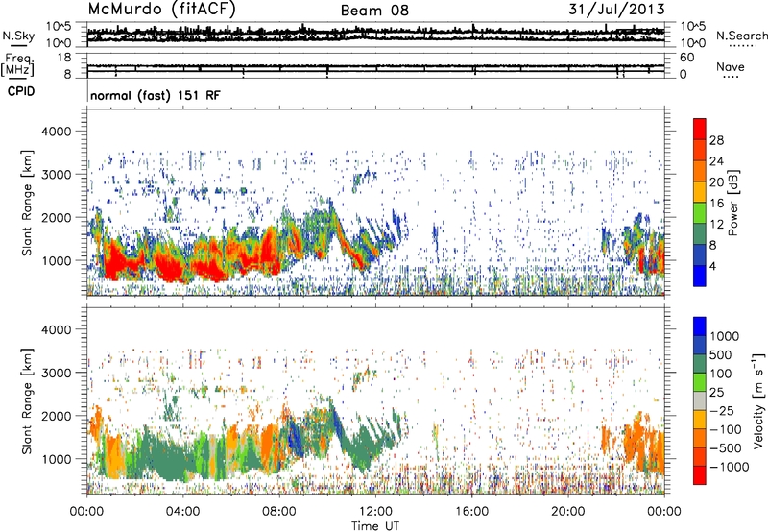This screenshot has width=768, height=532.
Task: Click the 4000 tick on power panel axis
Action: coord(56,132)
